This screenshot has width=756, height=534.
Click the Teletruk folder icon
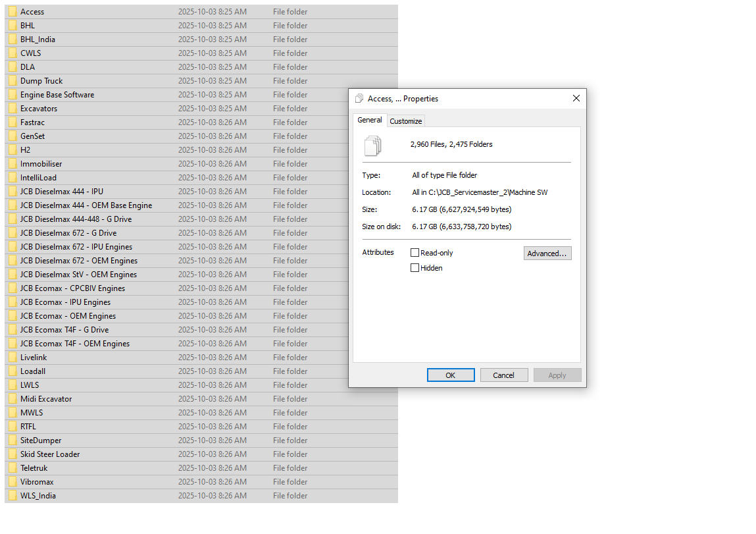coord(11,467)
